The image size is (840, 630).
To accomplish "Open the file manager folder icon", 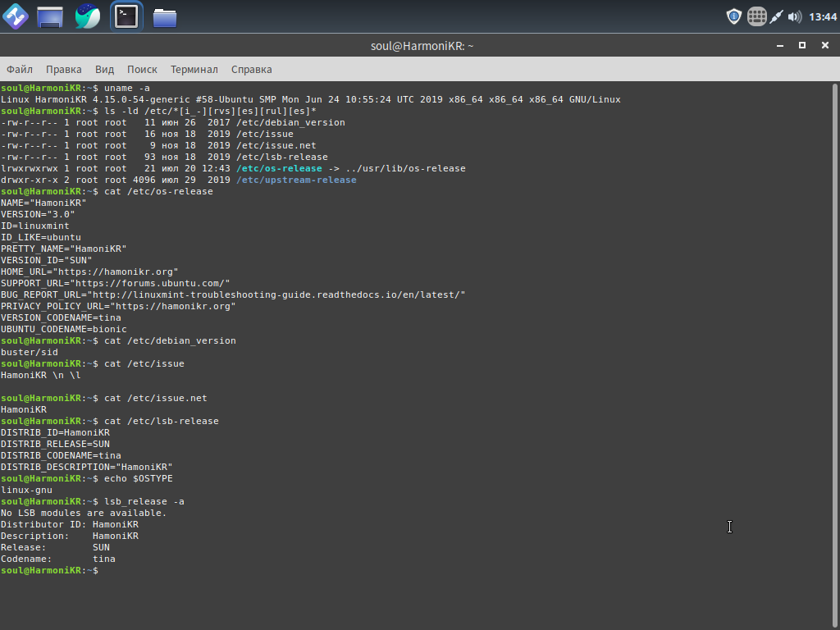I will (x=164, y=17).
